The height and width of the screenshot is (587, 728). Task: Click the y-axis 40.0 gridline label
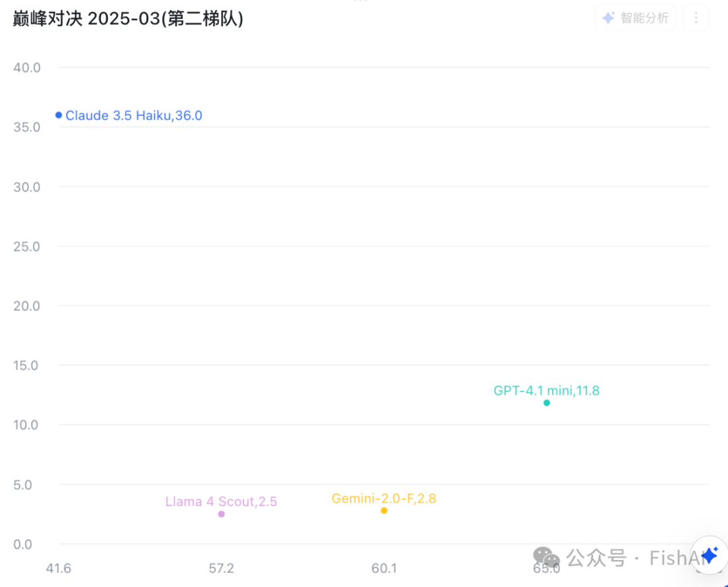pos(25,67)
